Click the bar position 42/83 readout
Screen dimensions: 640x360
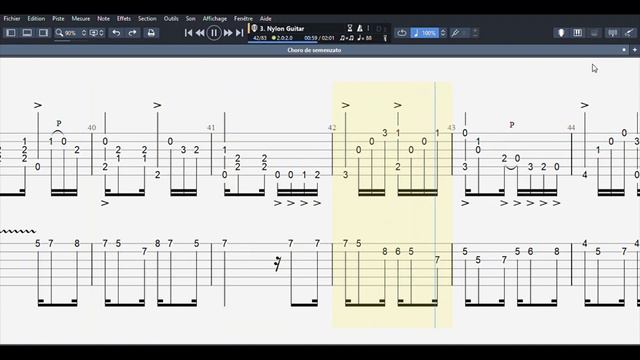(260, 38)
